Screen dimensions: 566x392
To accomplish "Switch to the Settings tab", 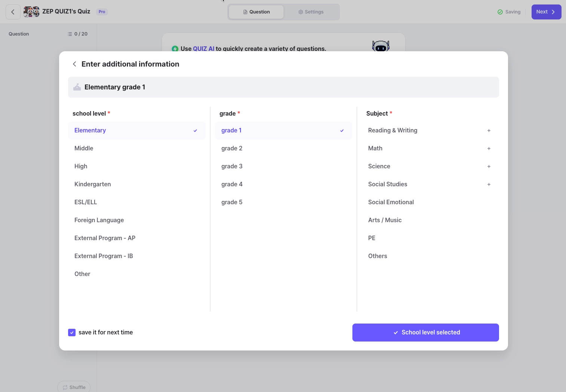I will point(311,12).
